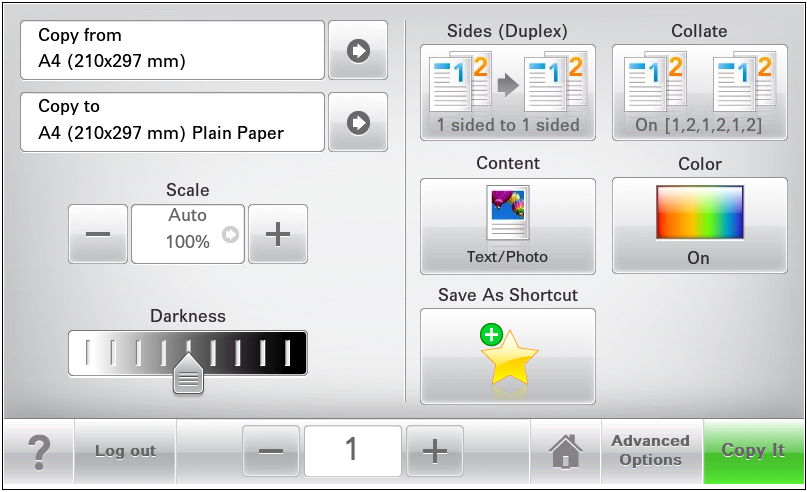Viewport: 807px width, 492px height.
Task: Toggle Collate on/off
Action: 699,92
